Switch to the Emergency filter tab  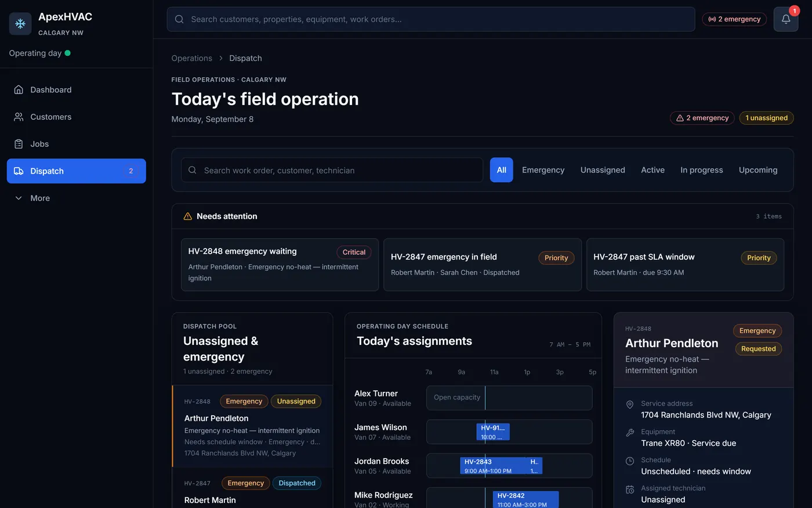coord(543,170)
